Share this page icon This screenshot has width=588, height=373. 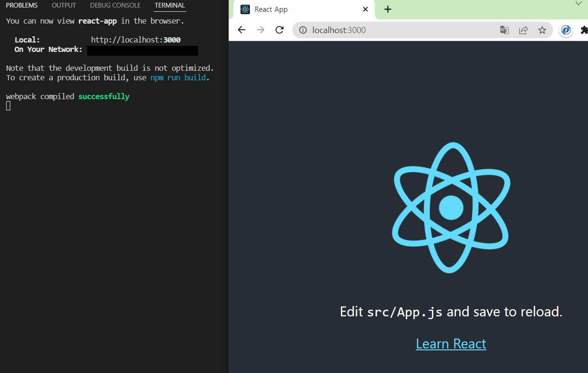[523, 30]
